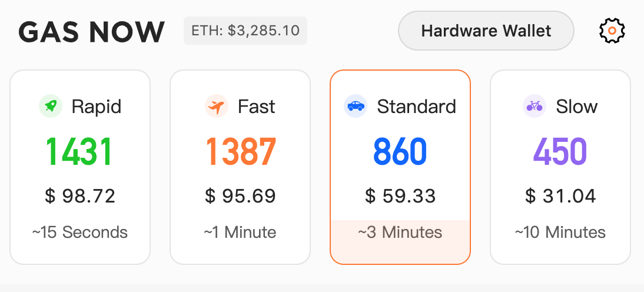Viewport: 644px width, 292px height.
Task: Click the Hardware Wallet button
Action: pyautogui.click(x=486, y=31)
